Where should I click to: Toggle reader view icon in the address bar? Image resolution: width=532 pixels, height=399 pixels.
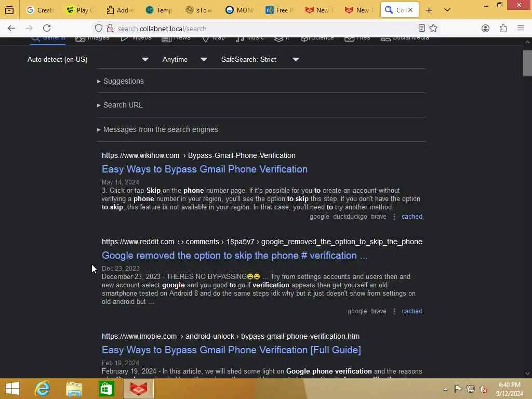[x=421, y=28]
